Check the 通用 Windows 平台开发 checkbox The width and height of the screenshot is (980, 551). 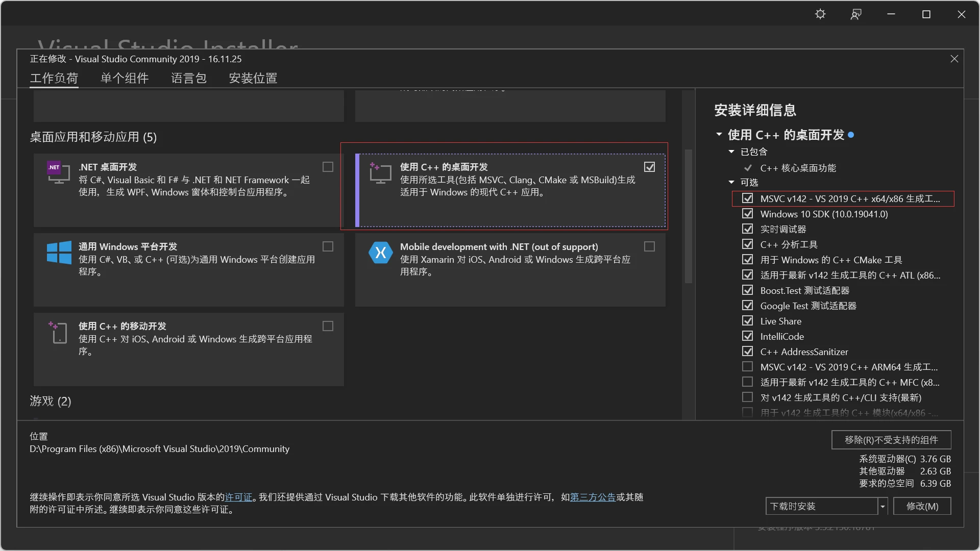tap(328, 246)
